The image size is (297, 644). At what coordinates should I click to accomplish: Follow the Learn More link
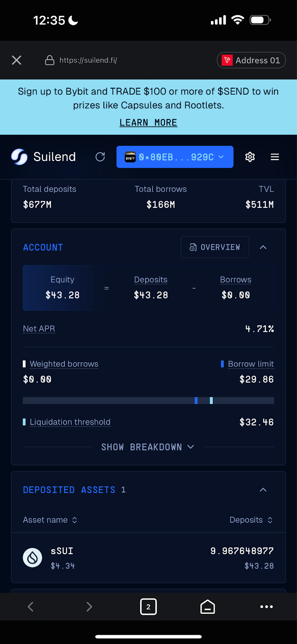pyautogui.click(x=148, y=122)
